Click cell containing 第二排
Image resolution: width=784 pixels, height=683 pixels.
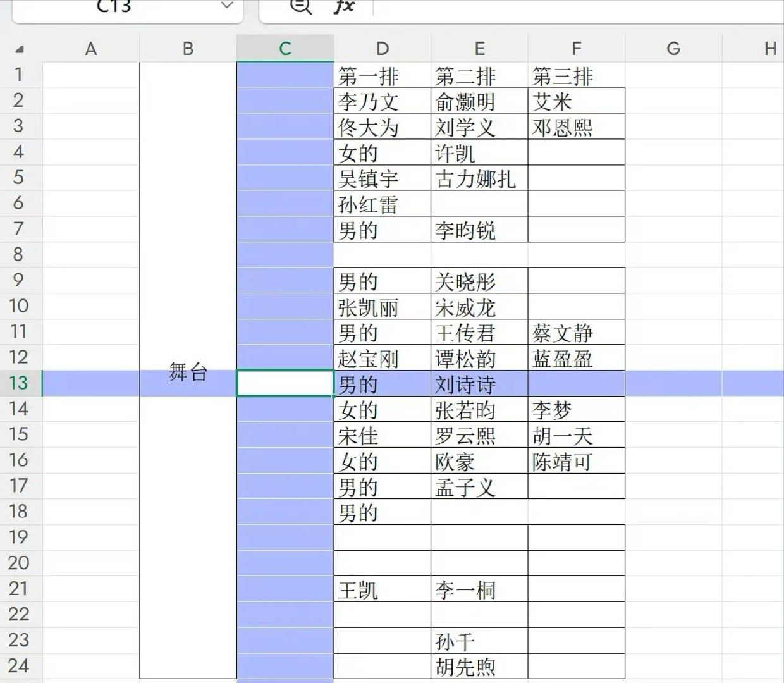point(479,76)
